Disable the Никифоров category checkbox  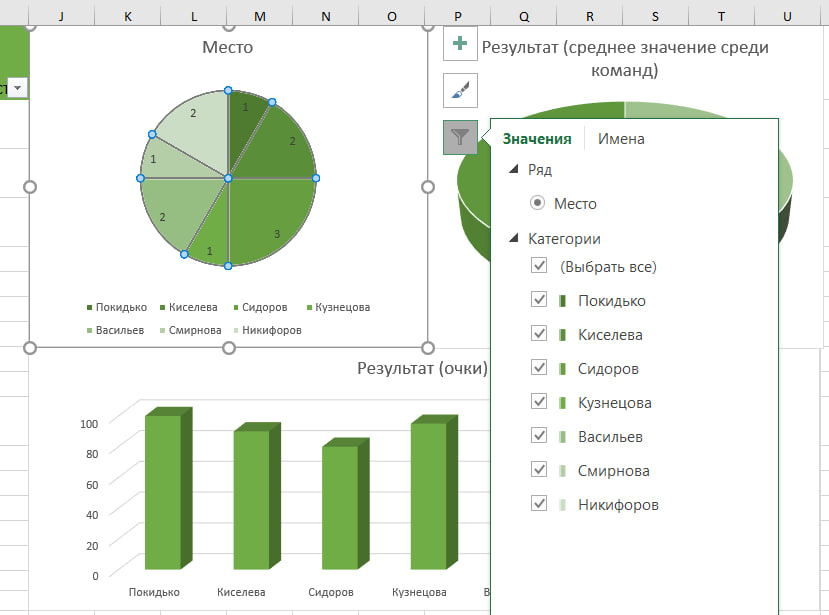coord(540,504)
